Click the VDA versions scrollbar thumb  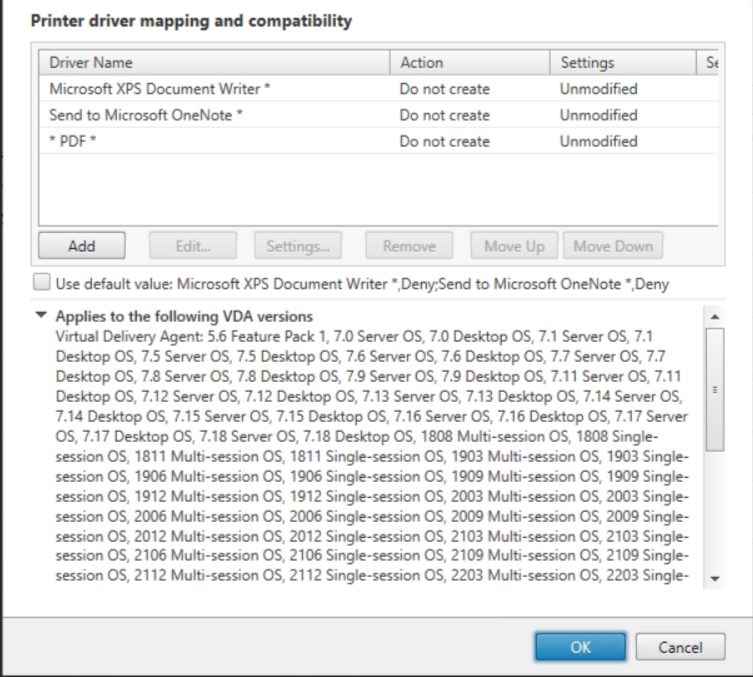coord(715,389)
